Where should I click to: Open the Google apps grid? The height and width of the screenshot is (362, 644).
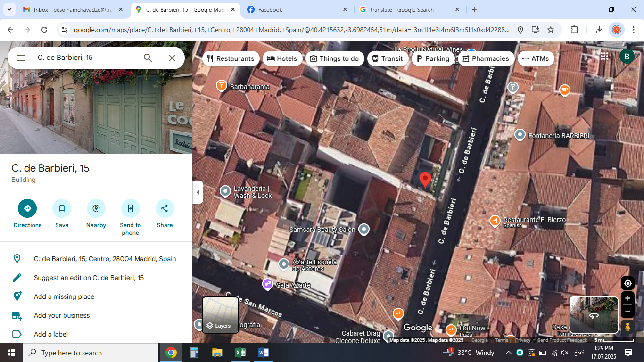pos(604,57)
